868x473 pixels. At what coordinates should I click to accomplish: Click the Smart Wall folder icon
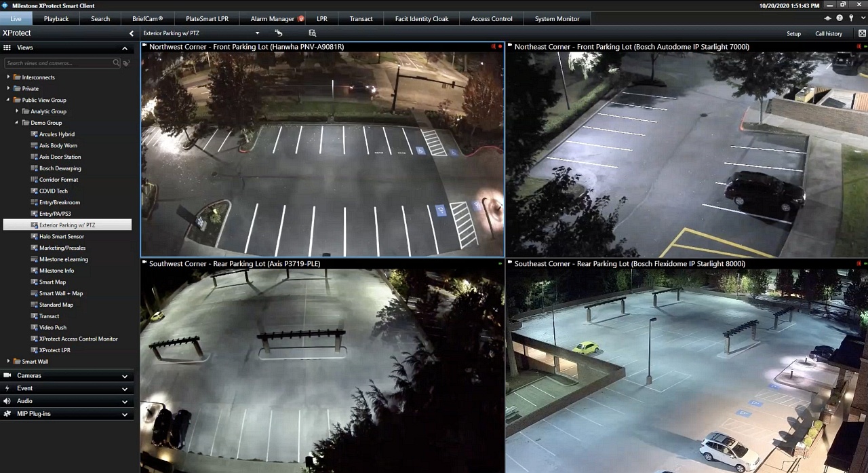tap(18, 362)
